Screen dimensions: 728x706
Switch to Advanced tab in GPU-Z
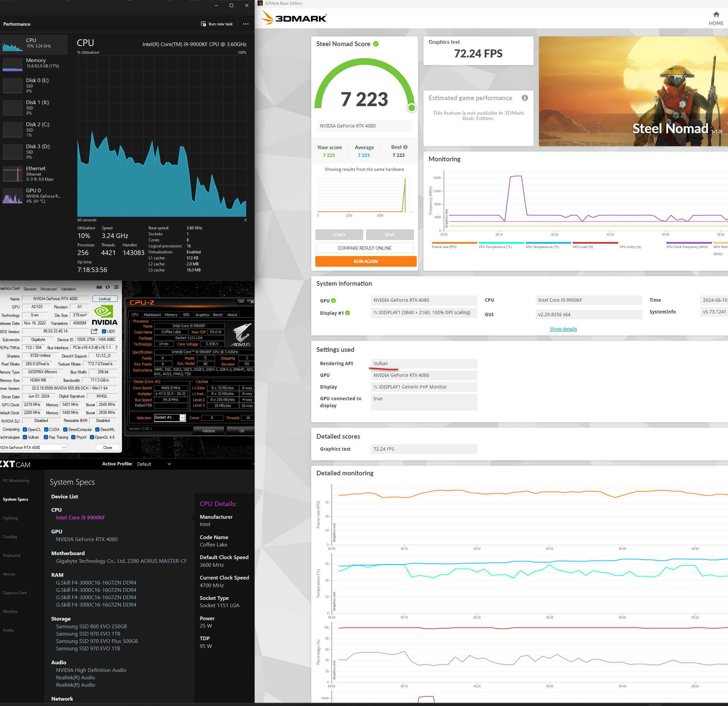click(48, 289)
